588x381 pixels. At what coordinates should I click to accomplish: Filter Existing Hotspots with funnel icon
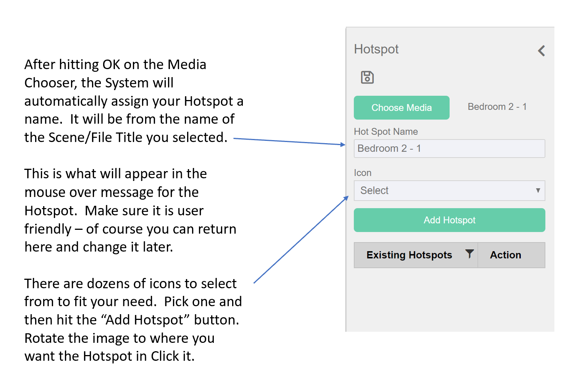pos(470,254)
